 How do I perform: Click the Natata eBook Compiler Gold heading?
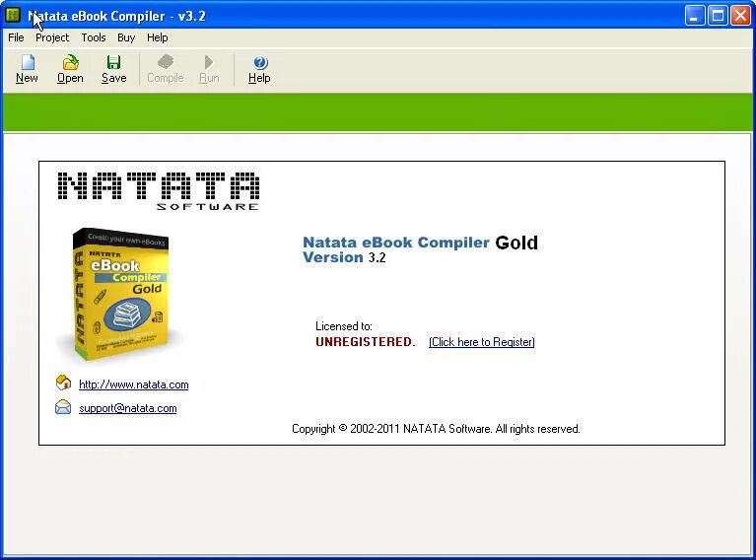coord(420,243)
